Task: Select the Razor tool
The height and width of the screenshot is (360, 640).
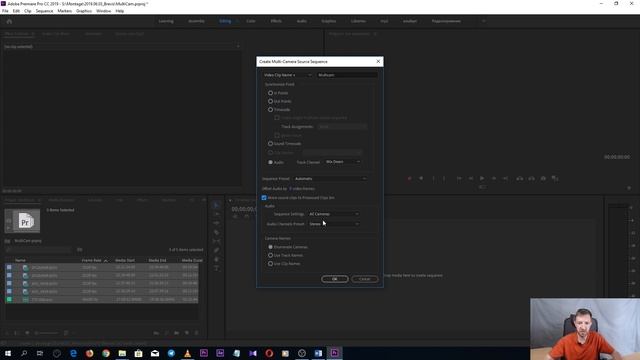Action: point(216,232)
